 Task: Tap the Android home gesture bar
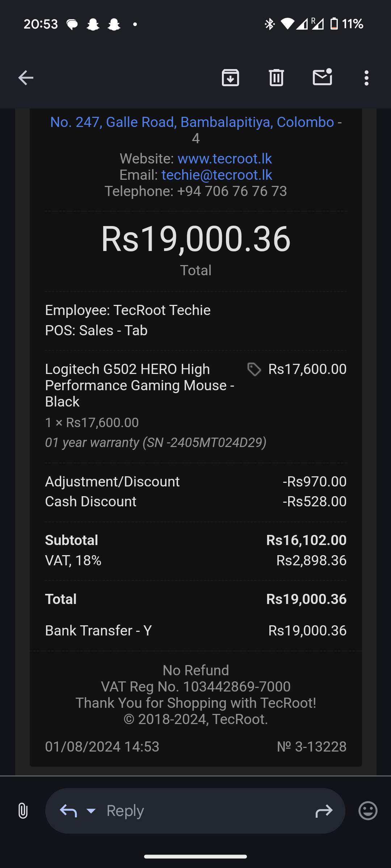(195, 856)
